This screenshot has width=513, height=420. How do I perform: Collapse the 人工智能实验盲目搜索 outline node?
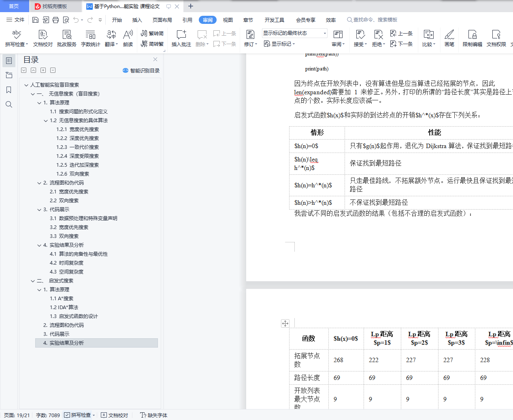26,85
